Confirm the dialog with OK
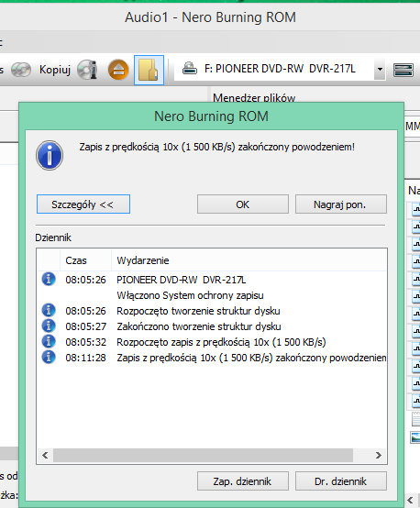 tap(243, 204)
